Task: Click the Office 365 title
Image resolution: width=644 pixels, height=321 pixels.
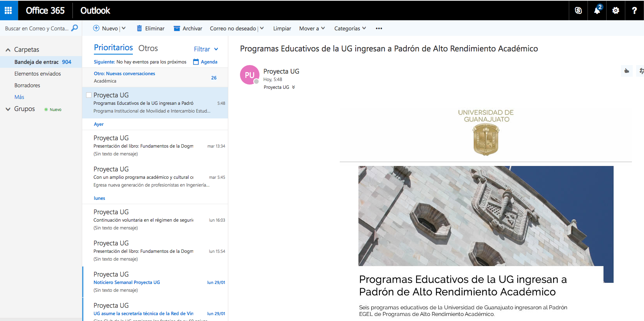Action: coord(45,11)
